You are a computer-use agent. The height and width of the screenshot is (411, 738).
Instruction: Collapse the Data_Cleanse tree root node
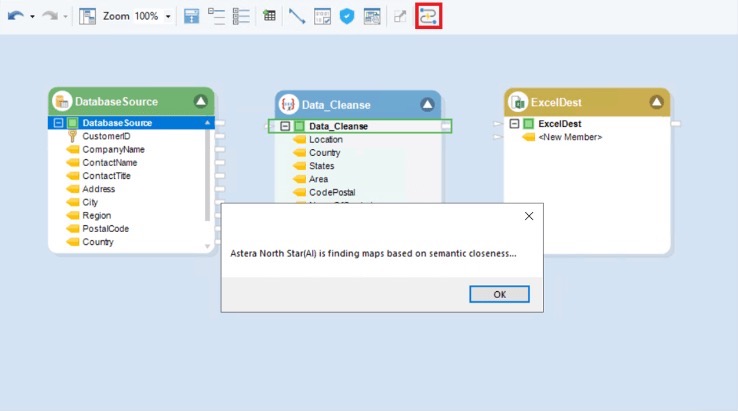[x=285, y=126]
